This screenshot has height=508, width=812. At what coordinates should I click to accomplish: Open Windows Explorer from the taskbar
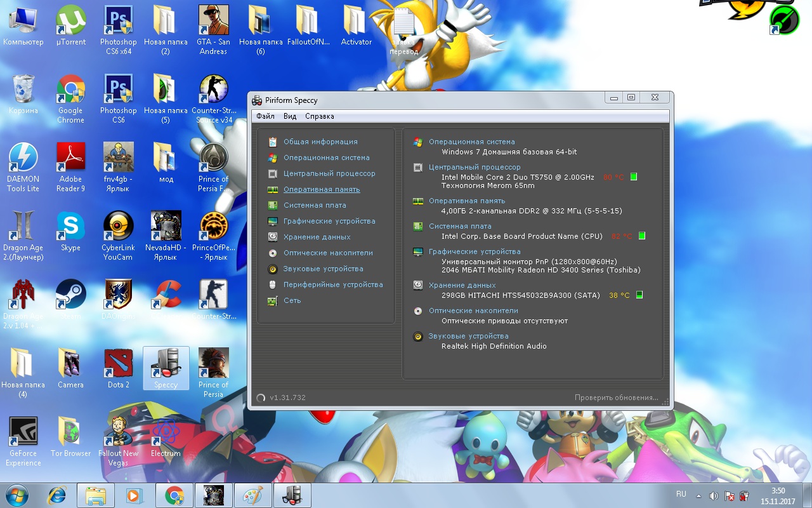tap(96, 495)
